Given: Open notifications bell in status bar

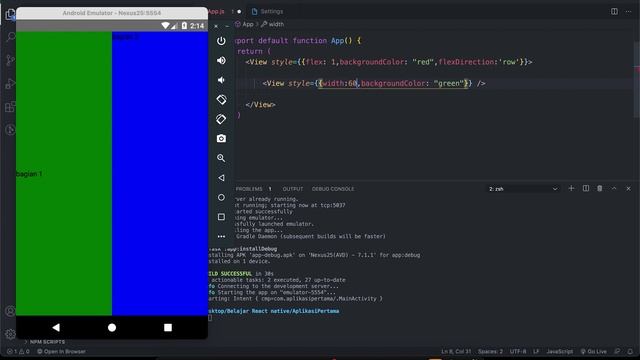Looking at the screenshot, I should coord(630,351).
